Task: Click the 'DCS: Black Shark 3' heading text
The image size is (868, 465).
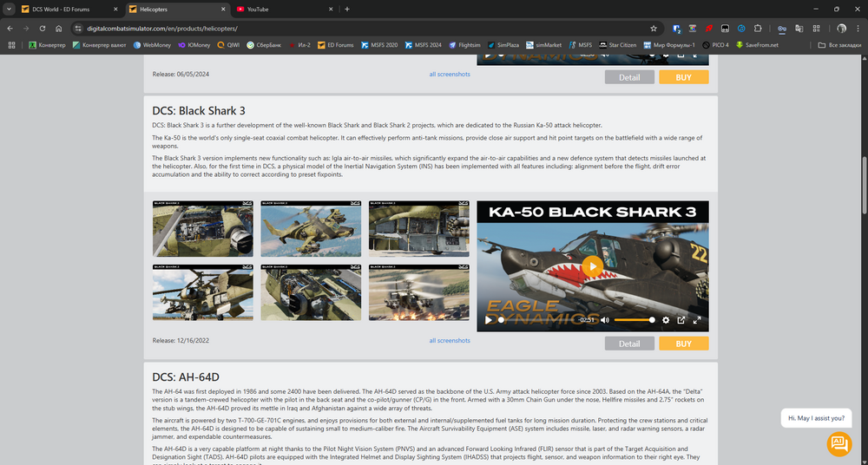Action: tap(199, 111)
